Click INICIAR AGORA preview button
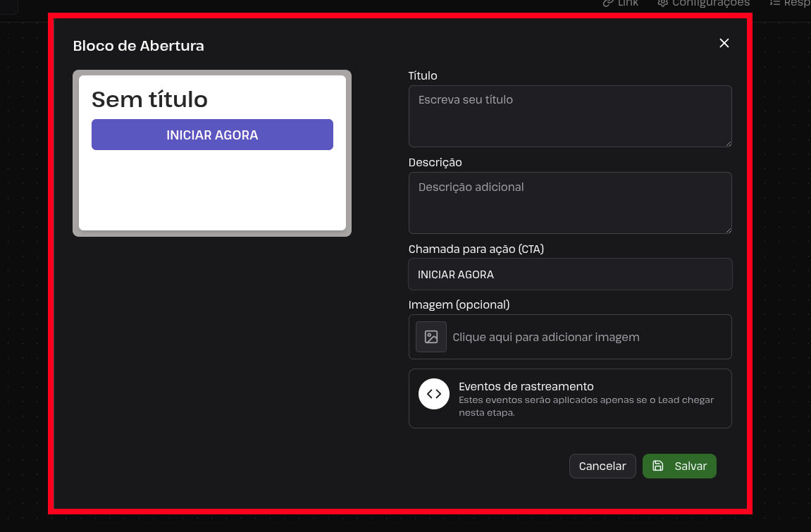 pyautogui.click(x=212, y=135)
